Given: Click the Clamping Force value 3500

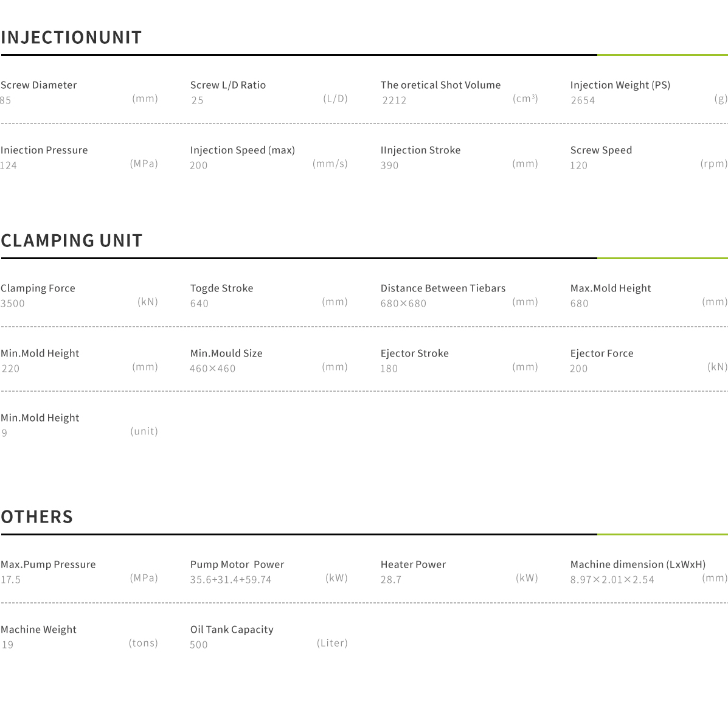Looking at the screenshot, I should point(13,304).
